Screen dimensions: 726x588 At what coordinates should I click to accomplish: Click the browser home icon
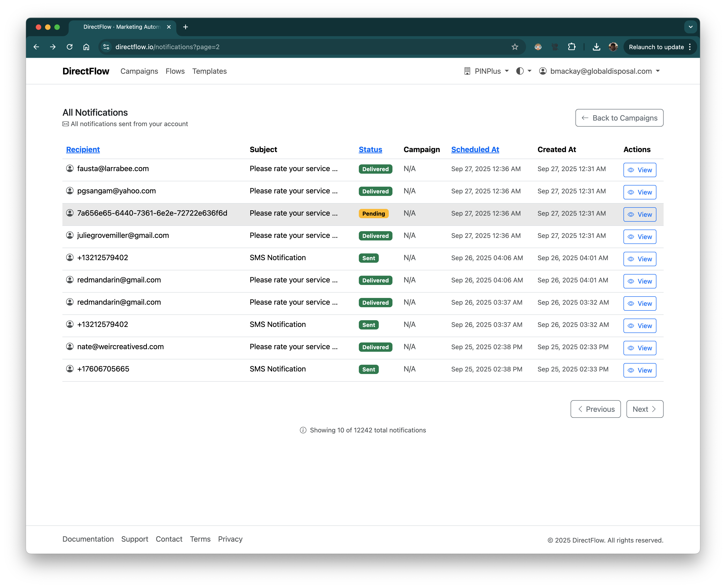[x=86, y=47]
